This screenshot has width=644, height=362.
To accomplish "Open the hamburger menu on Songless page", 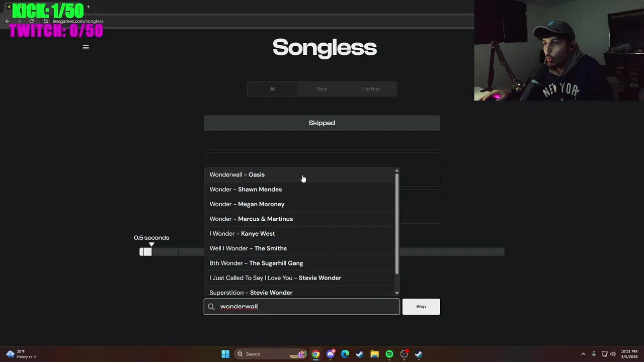I will 86,47.
